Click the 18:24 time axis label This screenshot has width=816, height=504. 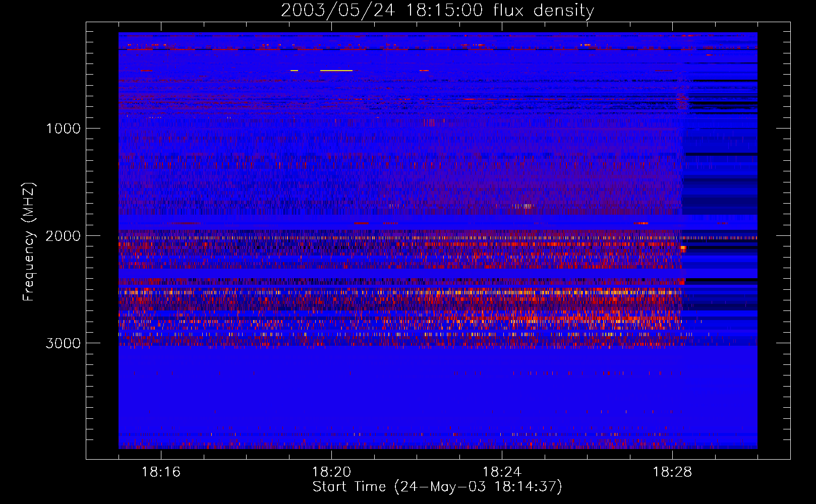[x=502, y=472]
